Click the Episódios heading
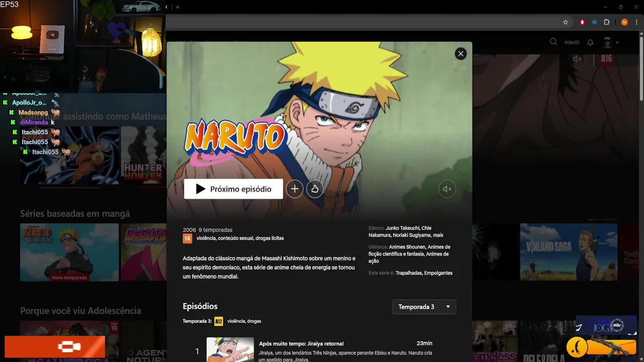The image size is (644, 362). 200,306
